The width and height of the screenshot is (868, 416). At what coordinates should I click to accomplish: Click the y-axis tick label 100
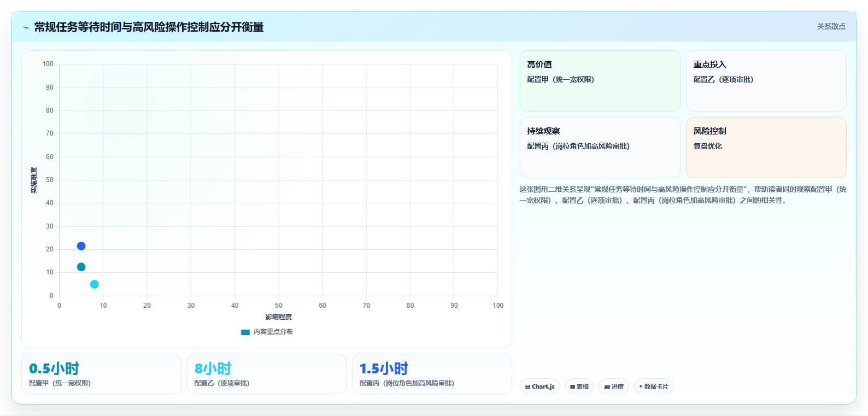48,64
